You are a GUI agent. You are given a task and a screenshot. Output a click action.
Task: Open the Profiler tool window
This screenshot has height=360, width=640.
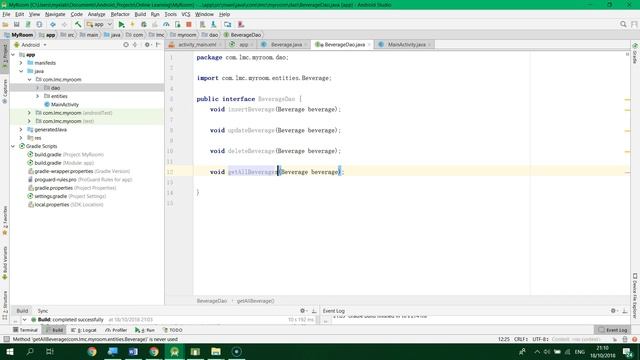click(x=116, y=330)
